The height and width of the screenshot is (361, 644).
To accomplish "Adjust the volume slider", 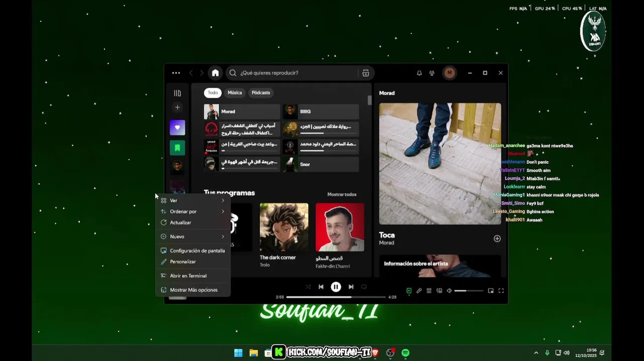I will [468, 291].
